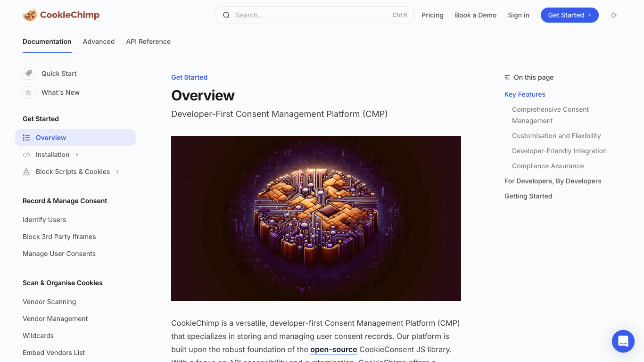The height and width of the screenshot is (362, 644).
Task: Switch to the Documentation tab
Action: pos(47,41)
